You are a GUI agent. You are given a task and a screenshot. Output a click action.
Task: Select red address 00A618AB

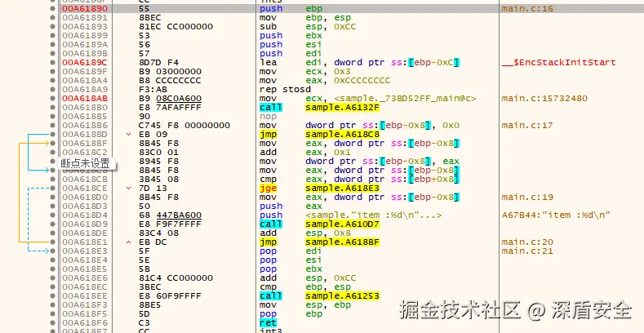(85, 99)
